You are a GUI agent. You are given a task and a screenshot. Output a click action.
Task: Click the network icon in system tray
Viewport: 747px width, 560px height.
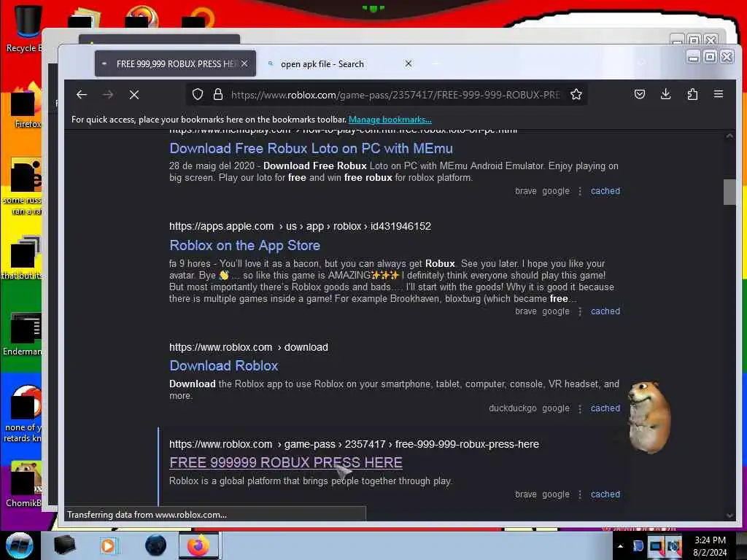pyautogui.click(x=656, y=546)
